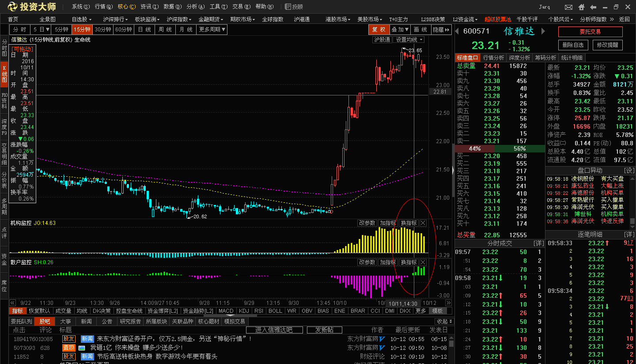Open 沪深排行 dropdown in toolbar
This screenshot has height=364, width=636.
tap(115, 19)
